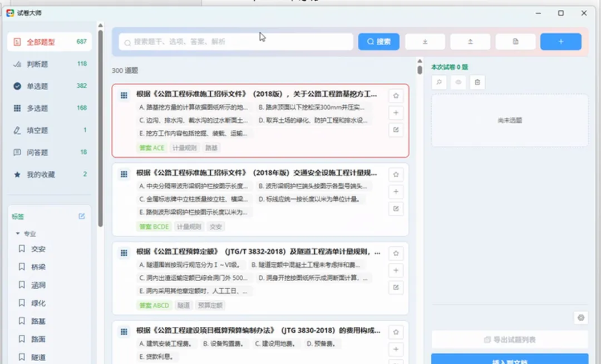Open 我的收藏 favorites in sidebar
Screen dimensions: 601x364
click(x=50, y=174)
